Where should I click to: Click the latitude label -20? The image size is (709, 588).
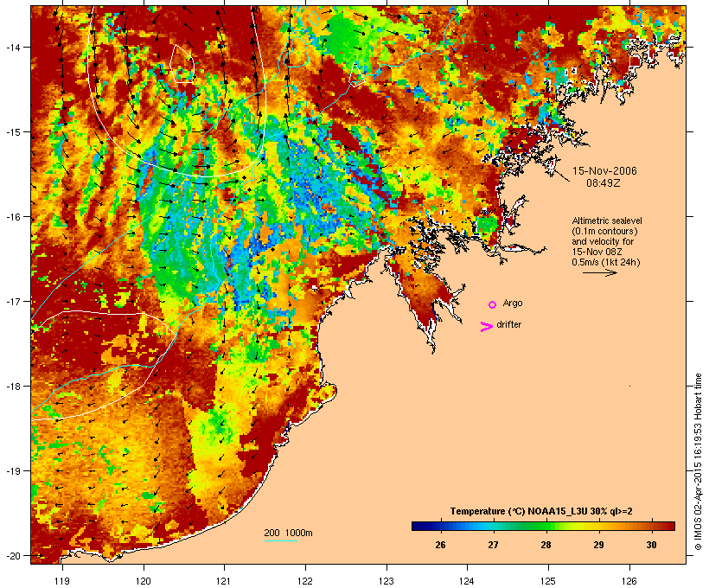coord(12,555)
